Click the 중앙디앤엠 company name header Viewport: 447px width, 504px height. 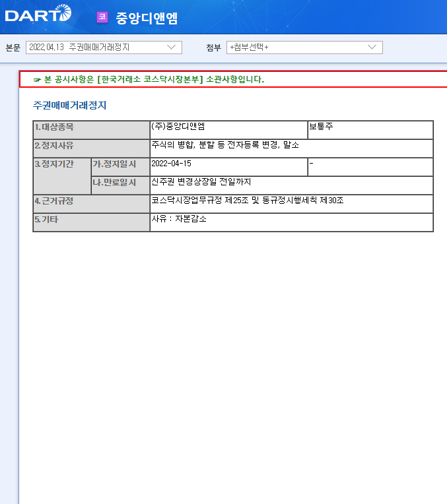(147, 18)
